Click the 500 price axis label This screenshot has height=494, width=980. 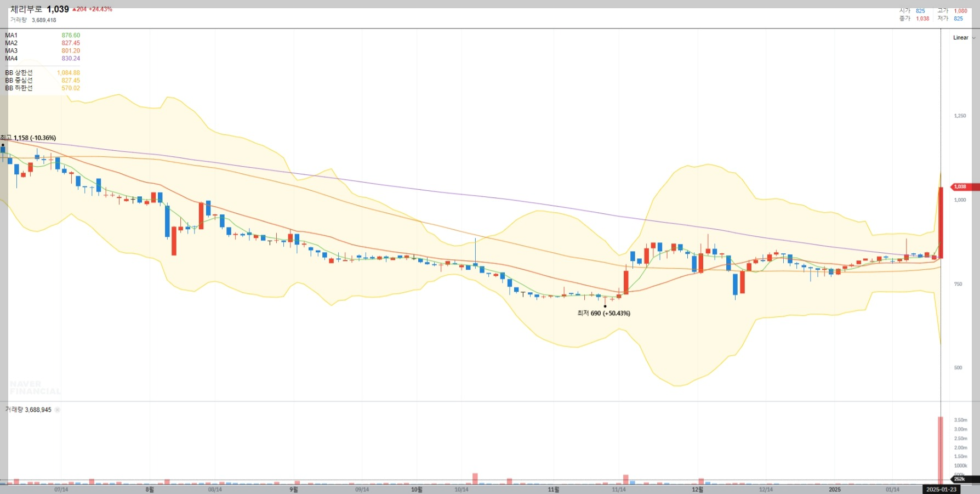(x=958, y=368)
